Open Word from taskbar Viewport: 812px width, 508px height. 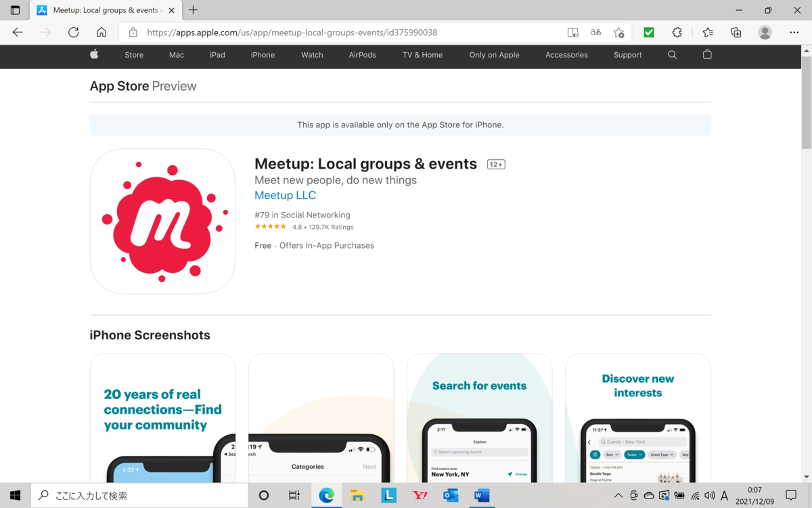[x=482, y=496]
